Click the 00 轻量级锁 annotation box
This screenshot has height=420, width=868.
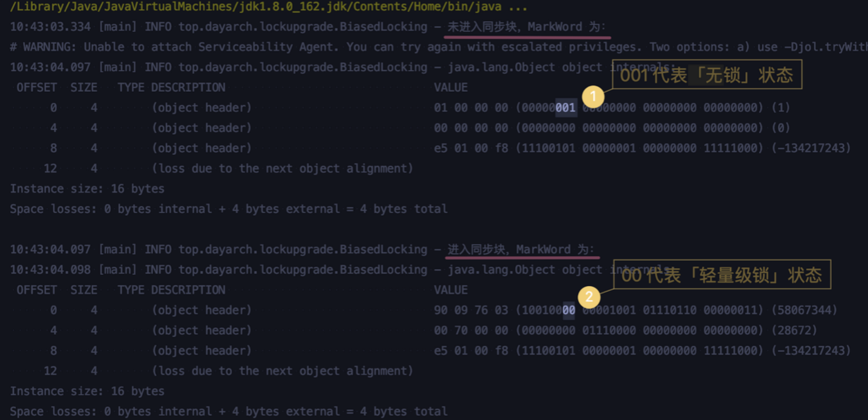pyautogui.click(x=722, y=275)
